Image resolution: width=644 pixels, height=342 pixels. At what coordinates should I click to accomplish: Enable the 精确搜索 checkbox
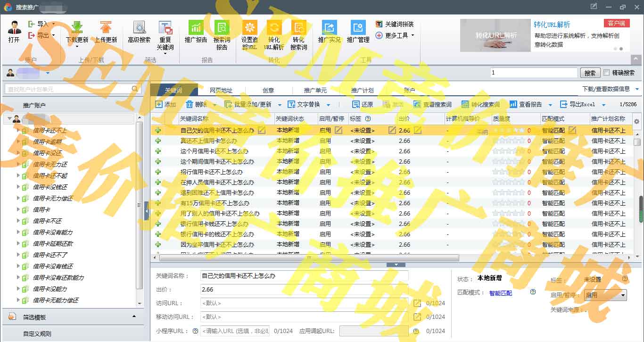(x=607, y=73)
